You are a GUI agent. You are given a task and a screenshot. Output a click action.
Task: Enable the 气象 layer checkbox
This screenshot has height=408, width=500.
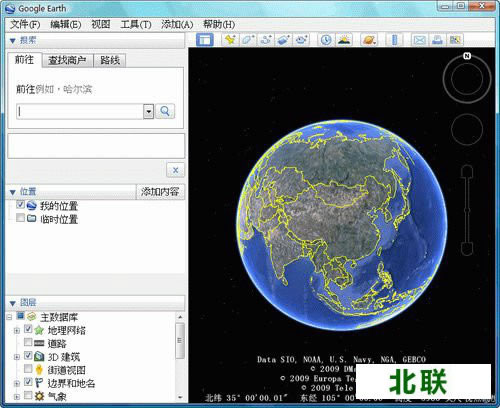pyautogui.click(x=28, y=395)
